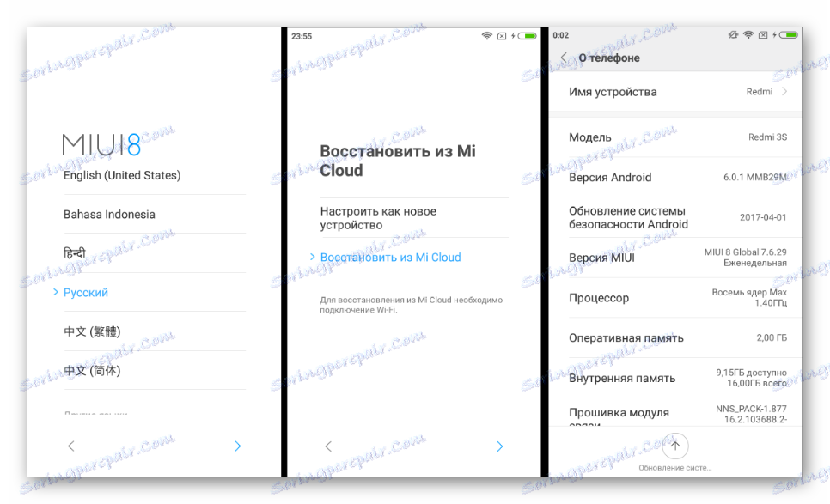This screenshot has height=504, width=830.
Task: Tap the system update arrow icon
Action: pyautogui.click(x=674, y=446)
